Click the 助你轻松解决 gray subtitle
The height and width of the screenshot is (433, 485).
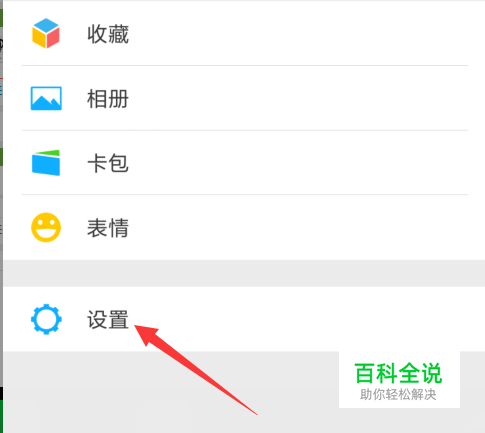(398, 395)
